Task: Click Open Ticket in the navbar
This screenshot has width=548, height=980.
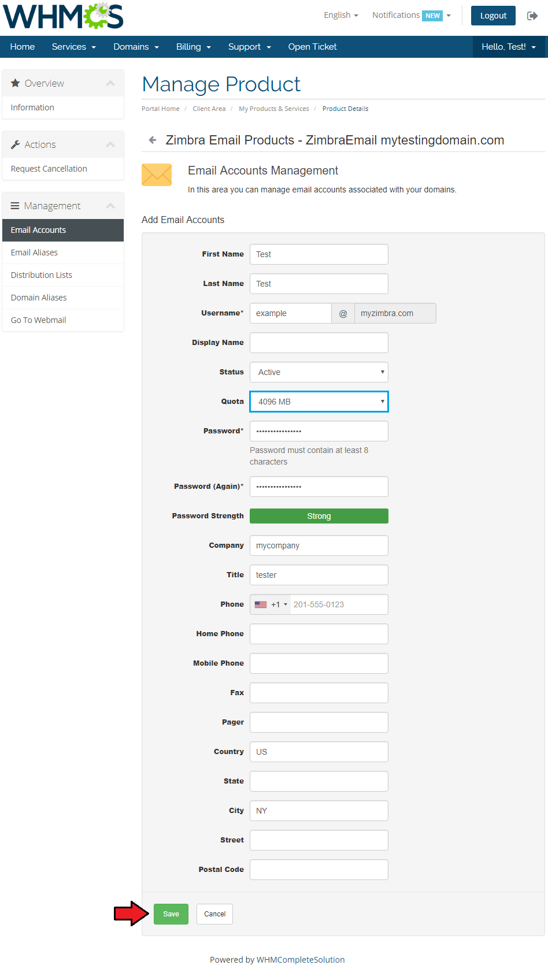Action: click(312, 47)
